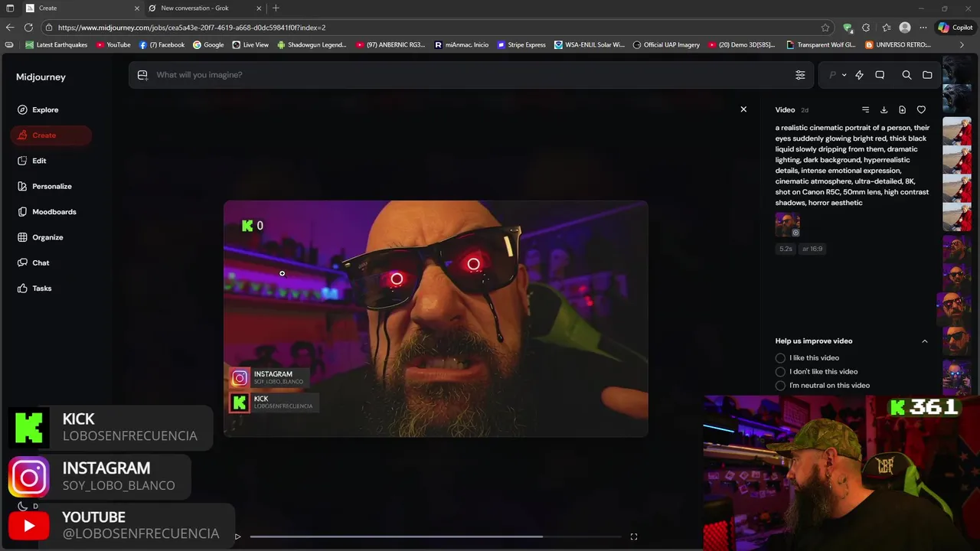The height and width of the screenshot is (551, 980).
Task: Select 'I like this video' option
Action: coord(808,358)
